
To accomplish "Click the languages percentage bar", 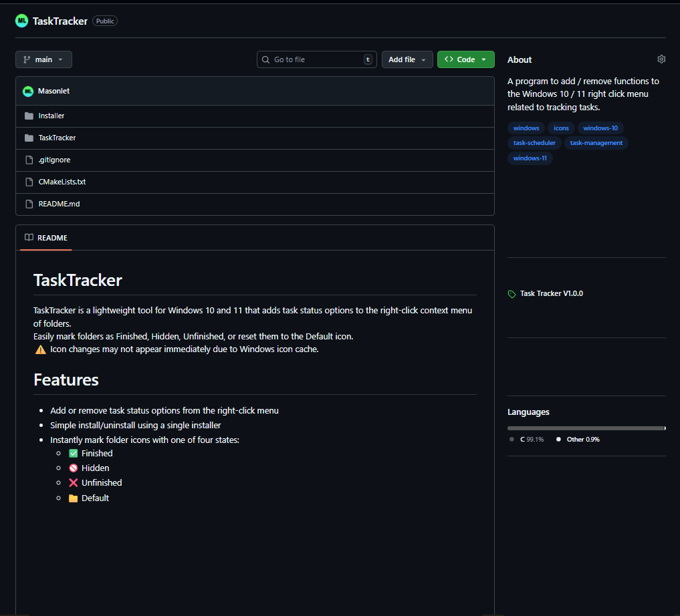I will pyautogui.click(x=586, y=428).
